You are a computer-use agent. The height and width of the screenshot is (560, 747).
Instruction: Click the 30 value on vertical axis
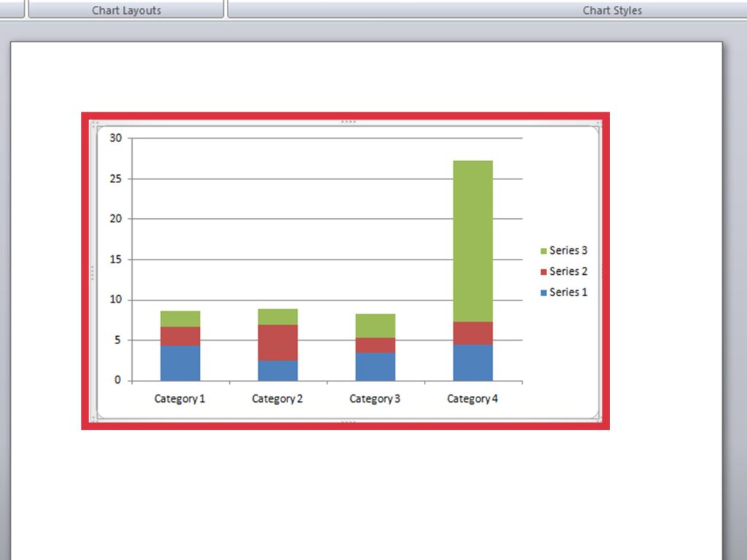pos(116,138)
